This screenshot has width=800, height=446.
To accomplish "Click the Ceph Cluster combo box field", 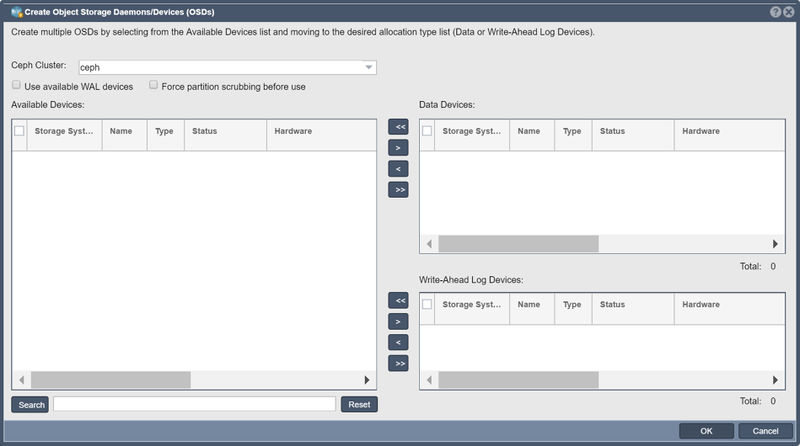I will (x=228, y=67).
